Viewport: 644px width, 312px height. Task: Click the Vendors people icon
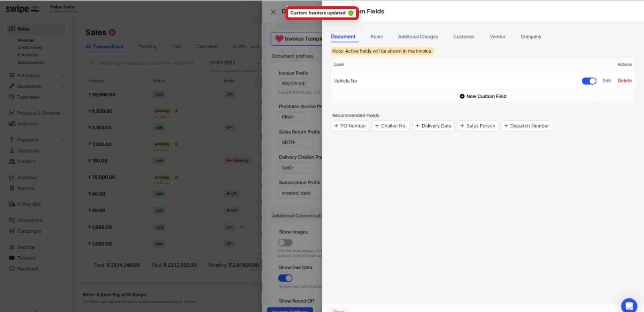coord(12,161)
